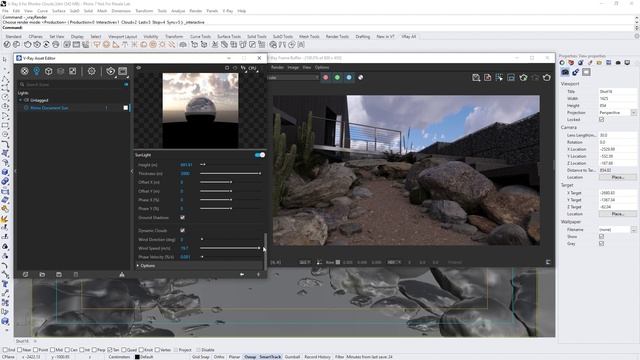
Task: Switch to the Viewport Layout toolbar tab
Action: pyautogui.click(x=122, y=36)
